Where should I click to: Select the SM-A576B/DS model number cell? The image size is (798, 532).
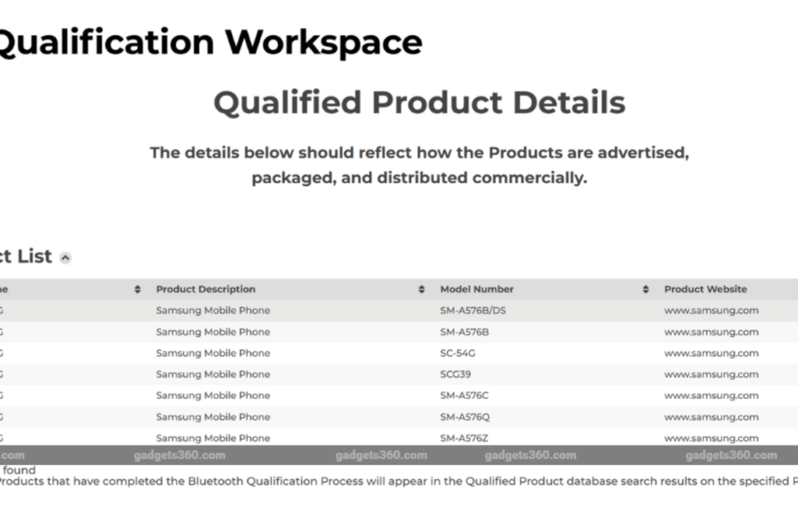point(473,311)
